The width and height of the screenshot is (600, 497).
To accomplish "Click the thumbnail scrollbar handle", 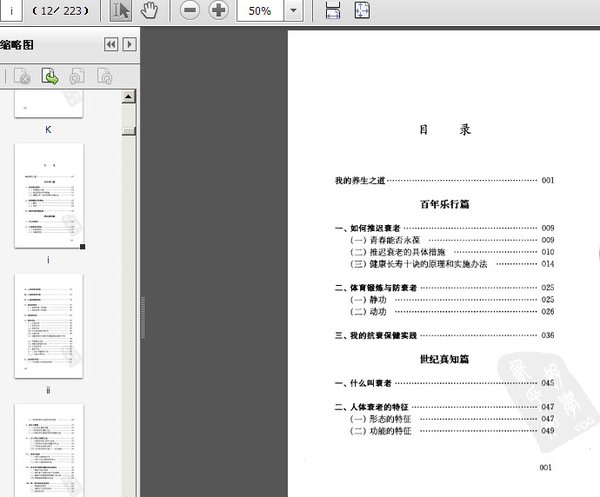I will click(x=129, y=131).
